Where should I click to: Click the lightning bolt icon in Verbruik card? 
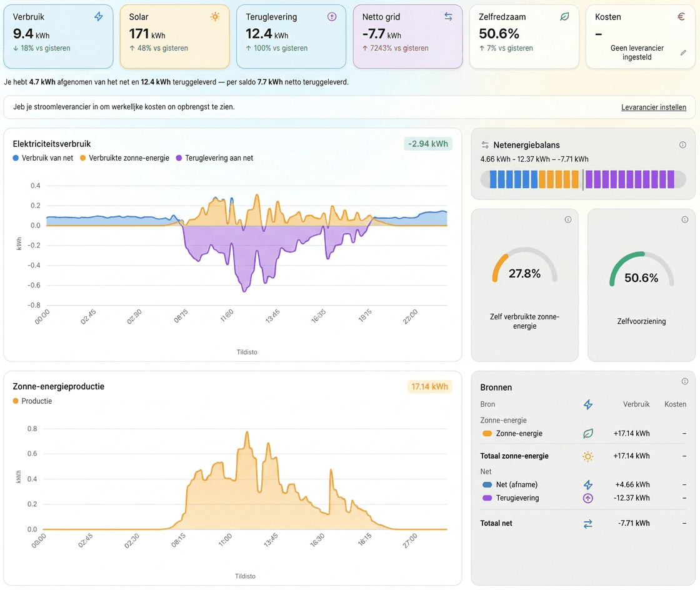click(x=99, y=16)
